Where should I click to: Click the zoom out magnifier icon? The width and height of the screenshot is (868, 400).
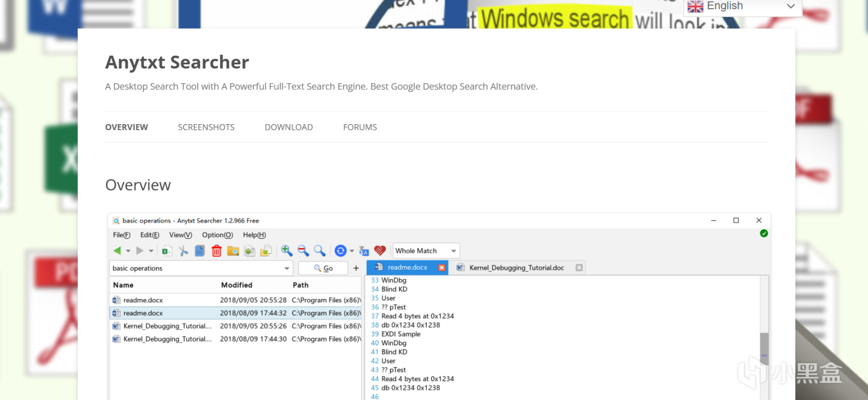coord(303,250)
